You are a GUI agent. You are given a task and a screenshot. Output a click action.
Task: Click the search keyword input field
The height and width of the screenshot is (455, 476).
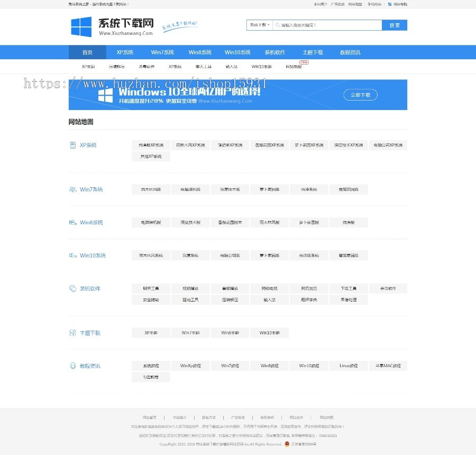coord(327,25)
